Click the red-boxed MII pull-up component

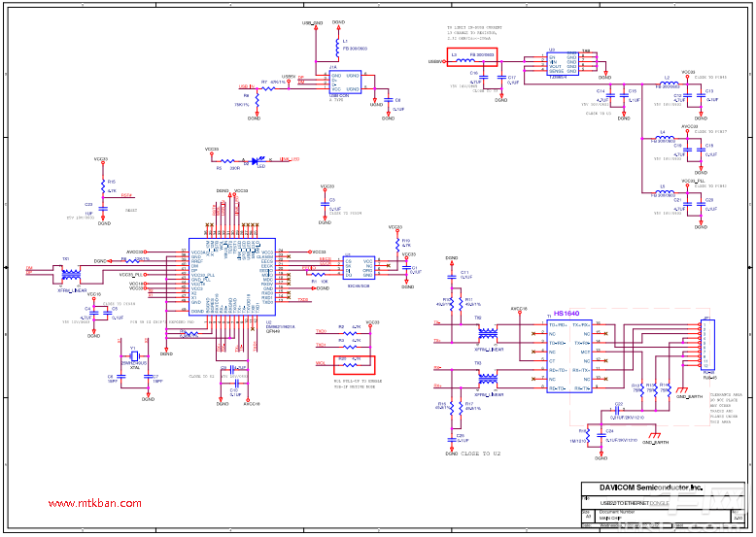coord(353,364)
